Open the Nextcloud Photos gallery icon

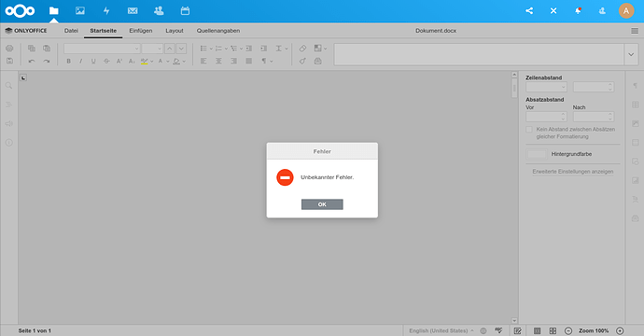tap(80, 10)
